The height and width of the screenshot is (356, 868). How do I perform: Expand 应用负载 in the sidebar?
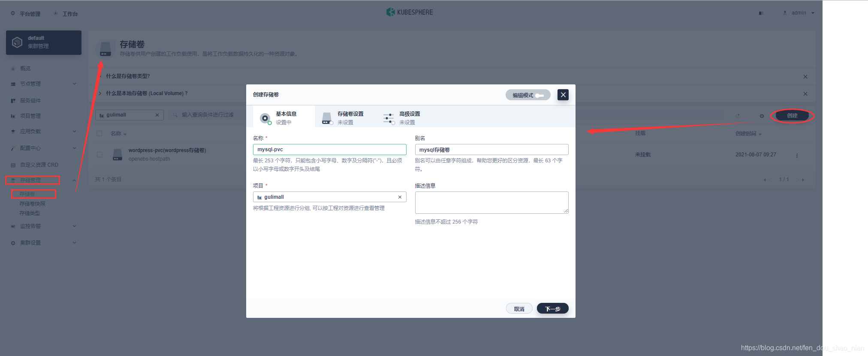[x=44, y=132]
